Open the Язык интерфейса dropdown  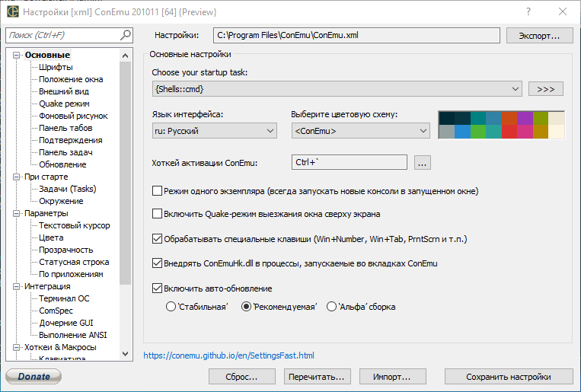[x=215, y=131]
